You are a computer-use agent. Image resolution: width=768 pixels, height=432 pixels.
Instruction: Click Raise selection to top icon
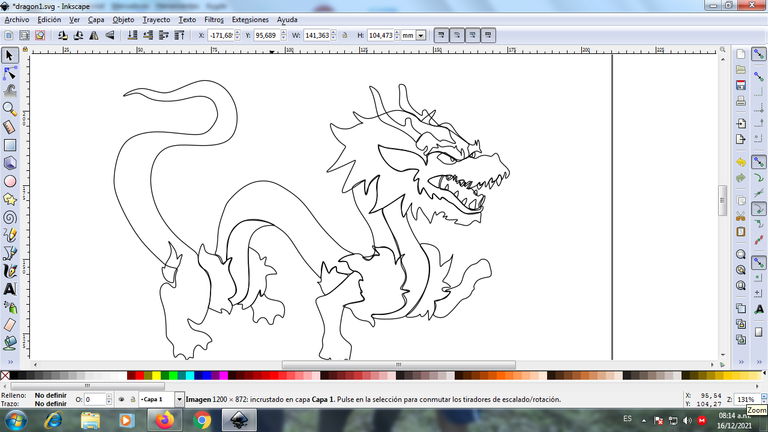179,35
